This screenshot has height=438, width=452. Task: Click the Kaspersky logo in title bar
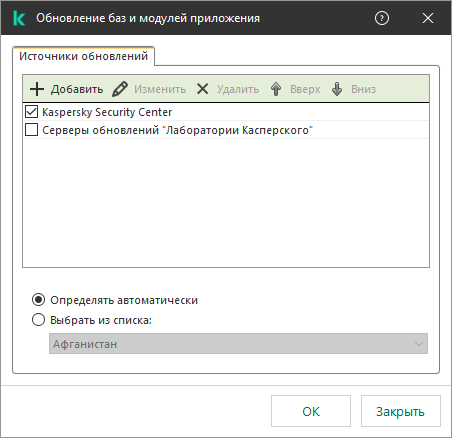pos(19,18)
